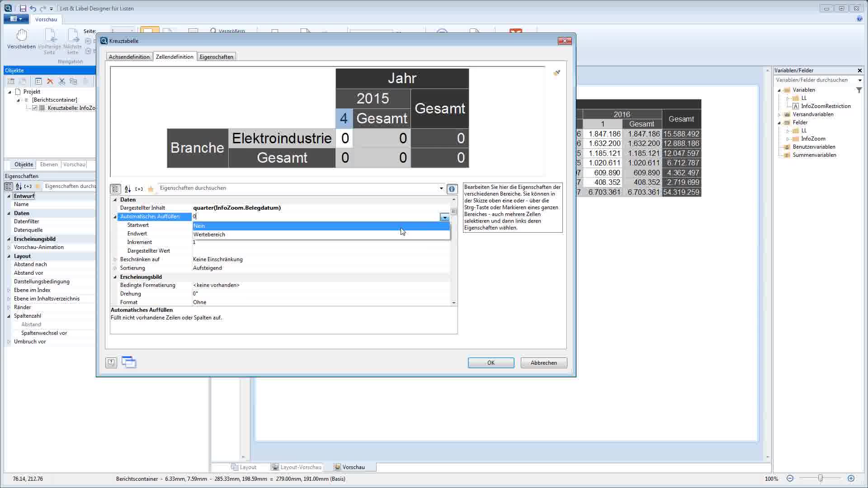This screenshot has height=488, width=868.
Task: Close the Kreuztabelle dialog
Action: 565,41
